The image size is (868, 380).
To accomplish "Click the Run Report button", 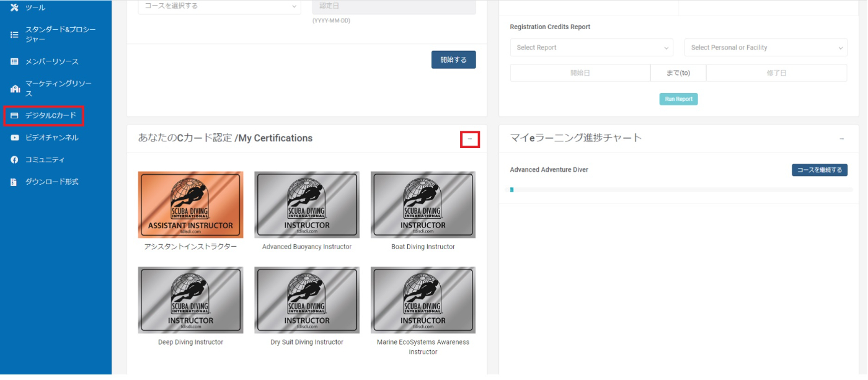I will click(678, 99).
